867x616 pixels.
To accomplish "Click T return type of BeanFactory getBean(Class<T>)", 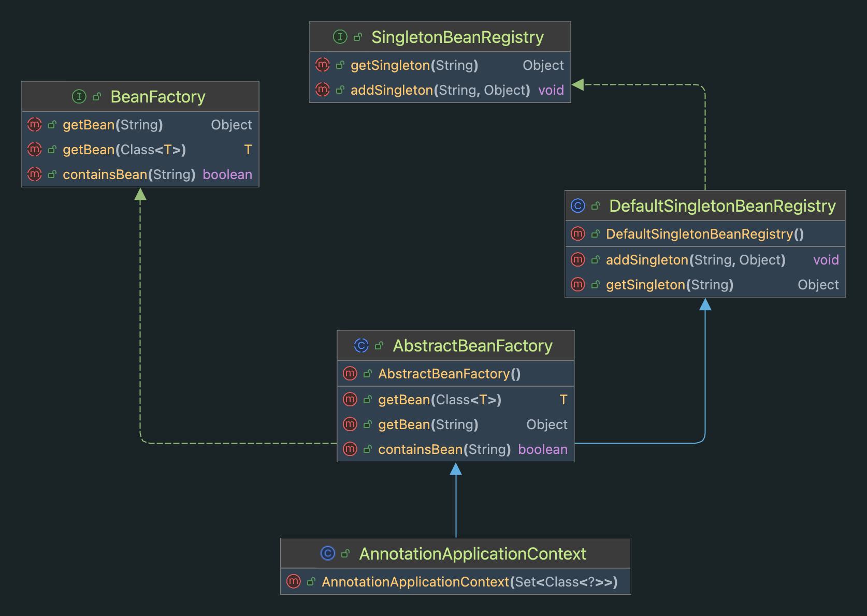I will (248, 149).
